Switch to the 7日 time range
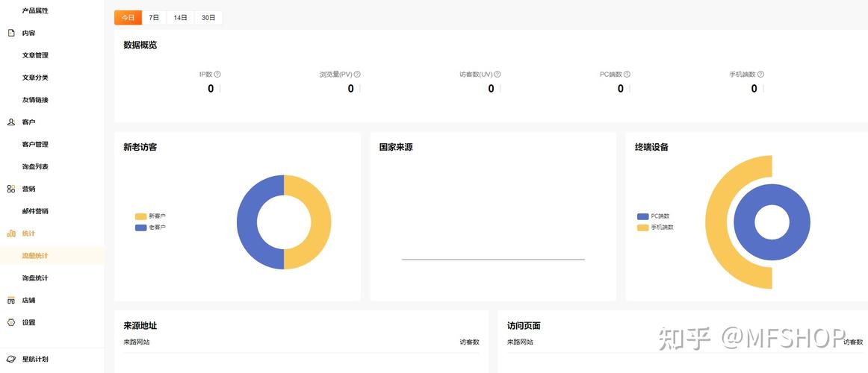Viewport: 868px width, 373px height. [x=154, y=18]
